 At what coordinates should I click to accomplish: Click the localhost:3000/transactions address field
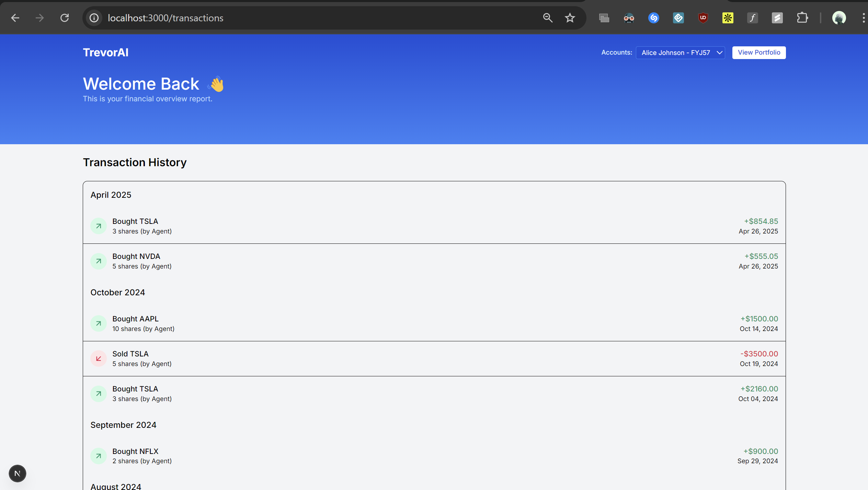click(x=165, y=18)
